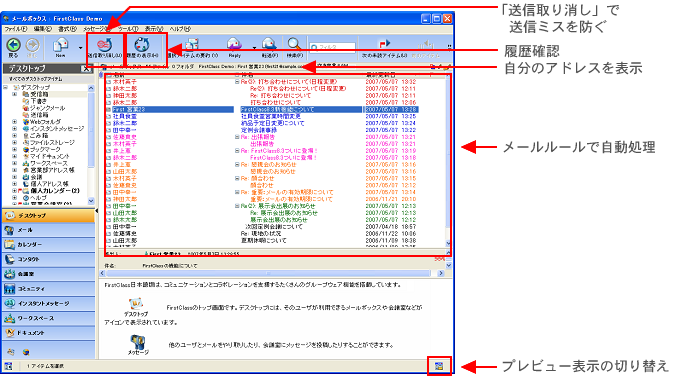Open the ワークスペース navigation bar button
This screenshot has height=386, width=700.
49,318
